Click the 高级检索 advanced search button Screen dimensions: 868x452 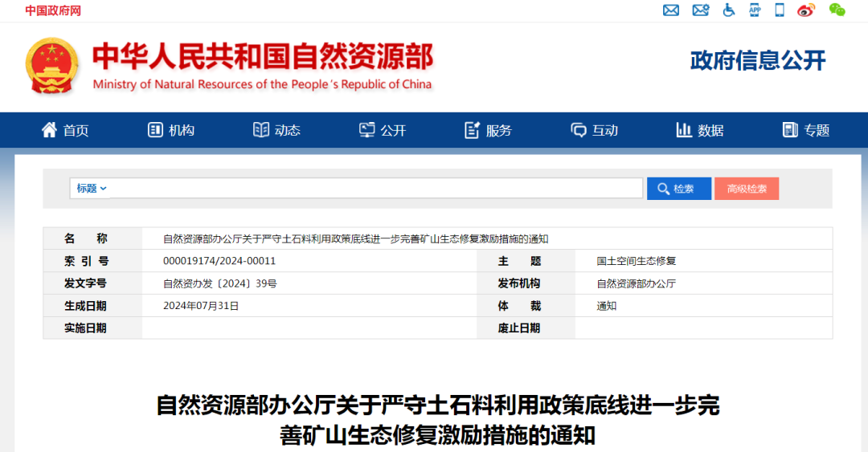[x=747, y=189]
